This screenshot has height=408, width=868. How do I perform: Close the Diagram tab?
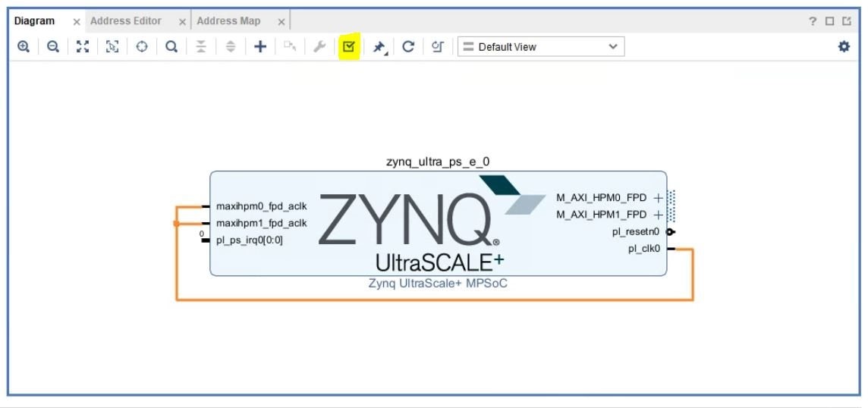point(77,22)
